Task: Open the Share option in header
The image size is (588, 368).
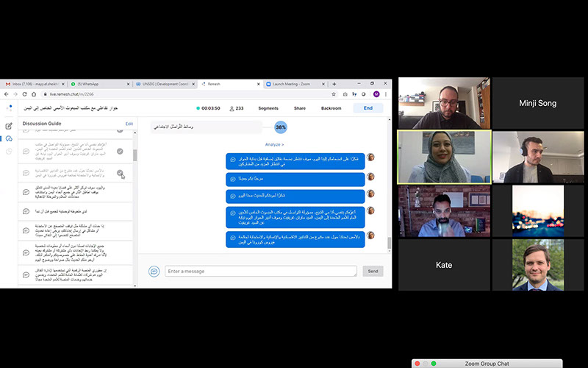Action: pyautogui.click(x=300, y=108)
